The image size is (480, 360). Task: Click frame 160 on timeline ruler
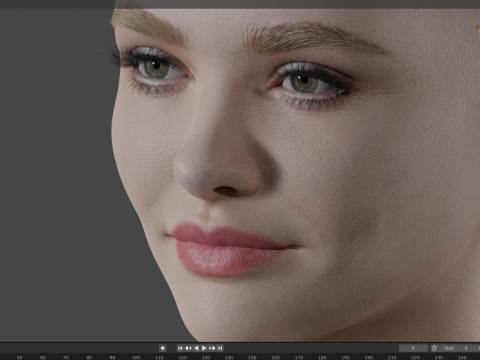(x=275, y=357)
